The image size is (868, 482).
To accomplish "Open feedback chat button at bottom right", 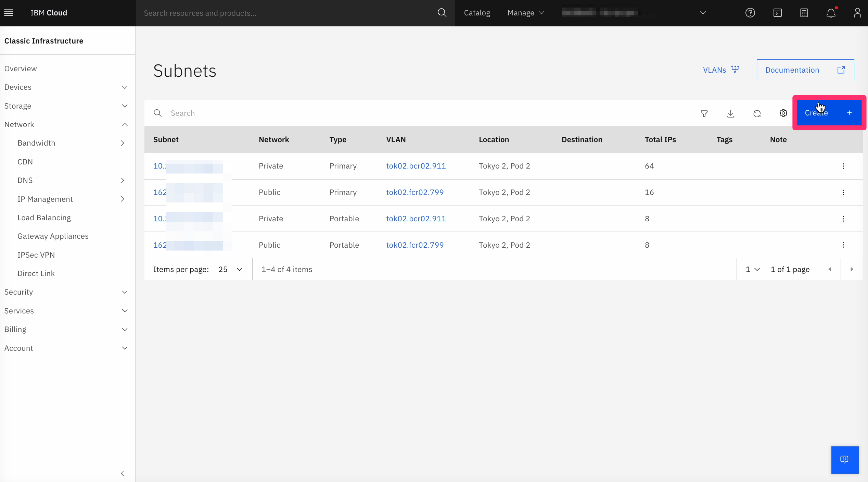I will [x=844, y=460].
